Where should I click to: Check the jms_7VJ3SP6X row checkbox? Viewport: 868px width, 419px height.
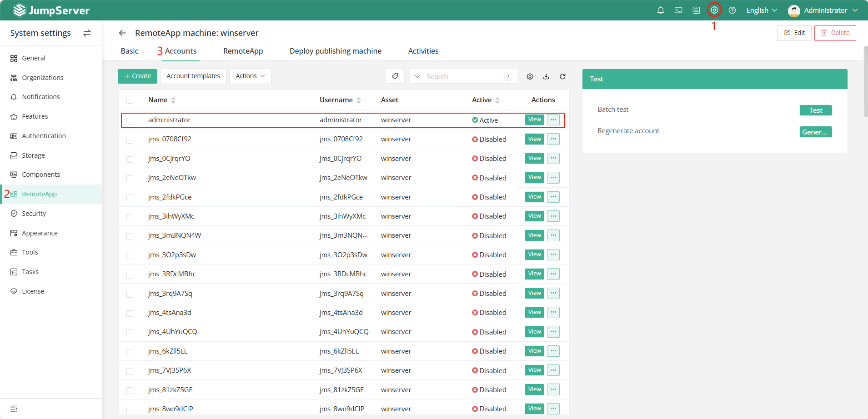coord(130,371)
